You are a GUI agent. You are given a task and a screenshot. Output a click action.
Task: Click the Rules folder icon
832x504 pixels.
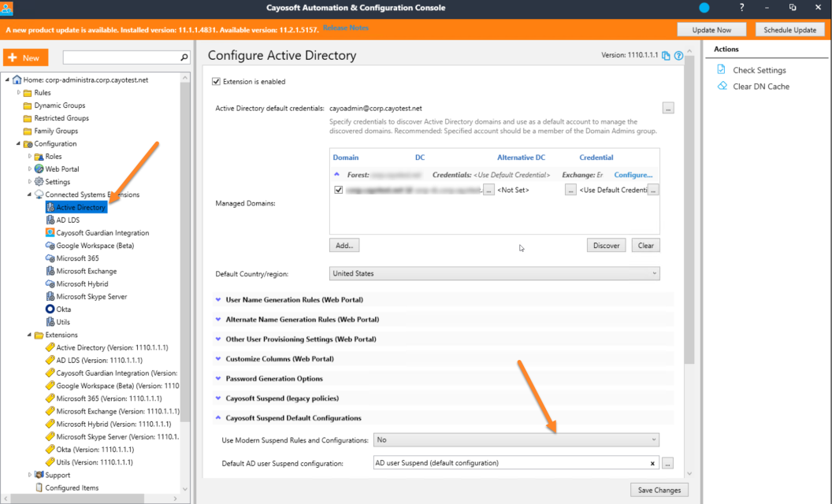(28, 93)
